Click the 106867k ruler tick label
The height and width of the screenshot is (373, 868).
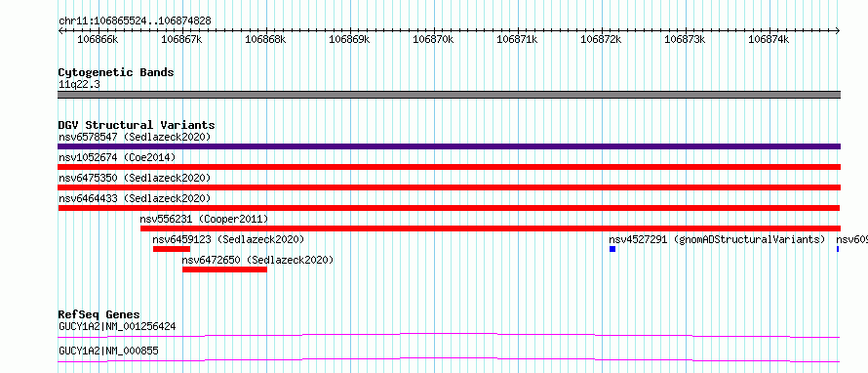point(181,39)
